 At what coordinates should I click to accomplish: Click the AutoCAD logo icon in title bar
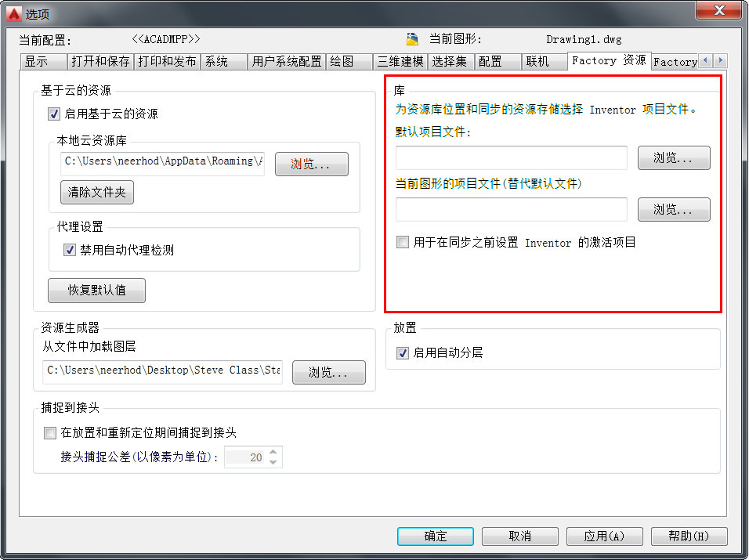[13, 14]
